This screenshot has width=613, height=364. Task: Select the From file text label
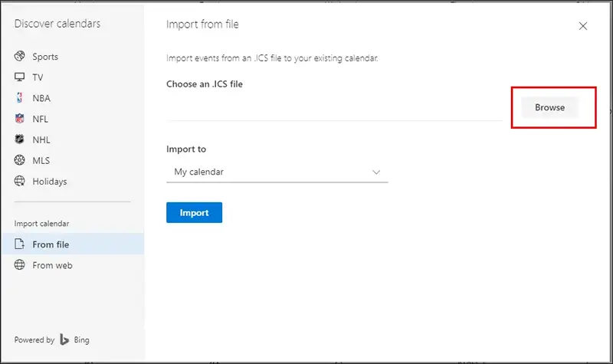tap(51, 244)
